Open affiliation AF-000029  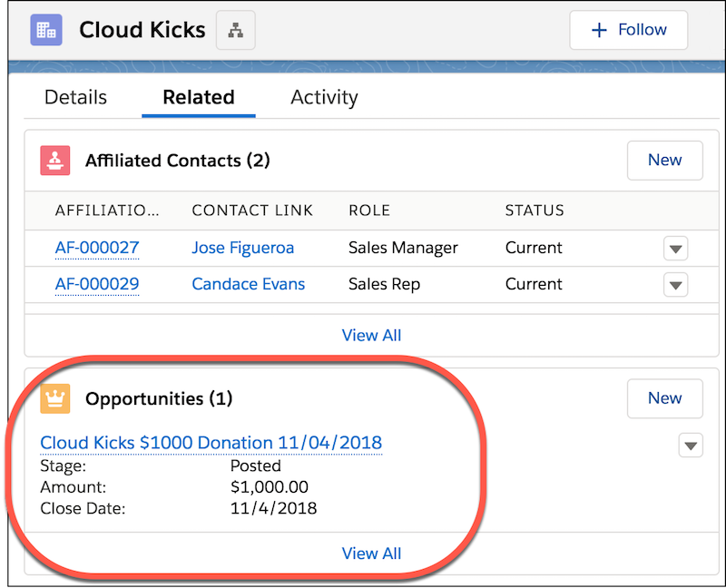point(97,284)
